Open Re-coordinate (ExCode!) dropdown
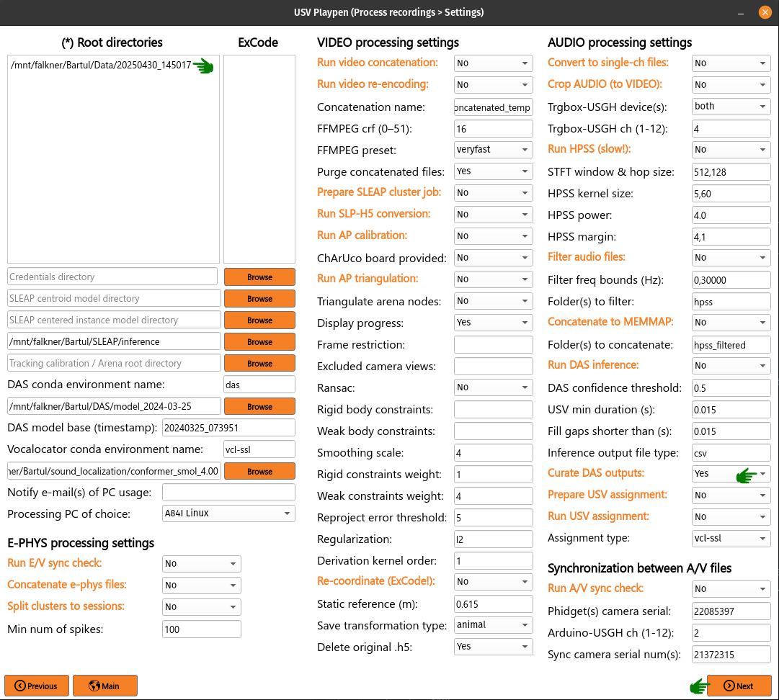Screen dimensions: 779x700 point(493,581)
